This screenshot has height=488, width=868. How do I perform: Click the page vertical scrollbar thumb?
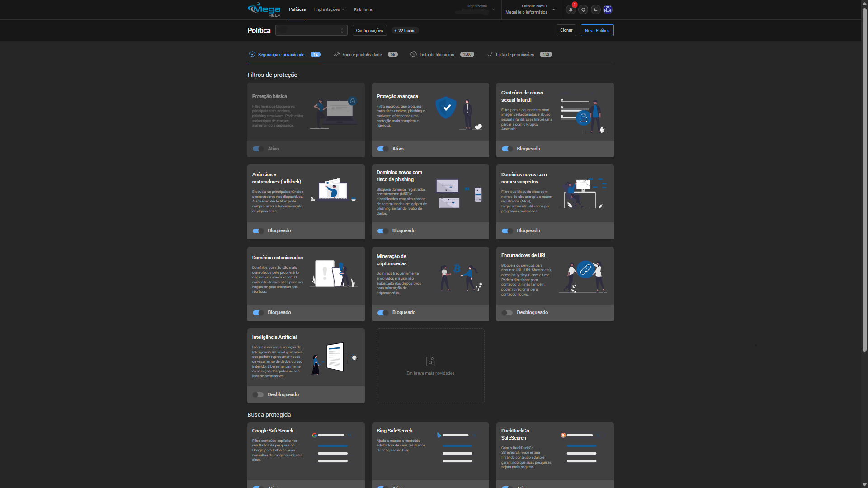point(864,179)
